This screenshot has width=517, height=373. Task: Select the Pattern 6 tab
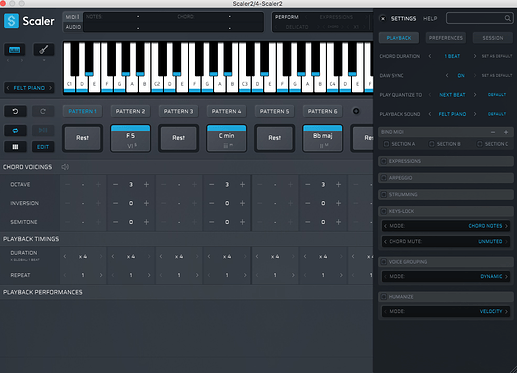coord(322,111)
